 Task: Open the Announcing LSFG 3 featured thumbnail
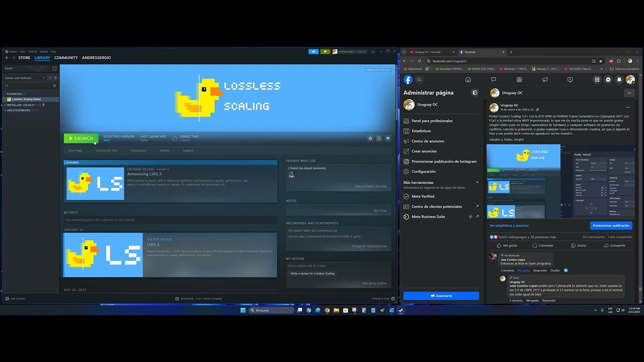click(x=95, y=184)
